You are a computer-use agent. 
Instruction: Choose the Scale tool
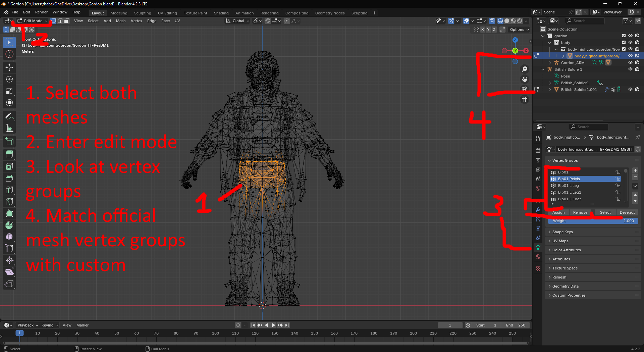point(9,91)
